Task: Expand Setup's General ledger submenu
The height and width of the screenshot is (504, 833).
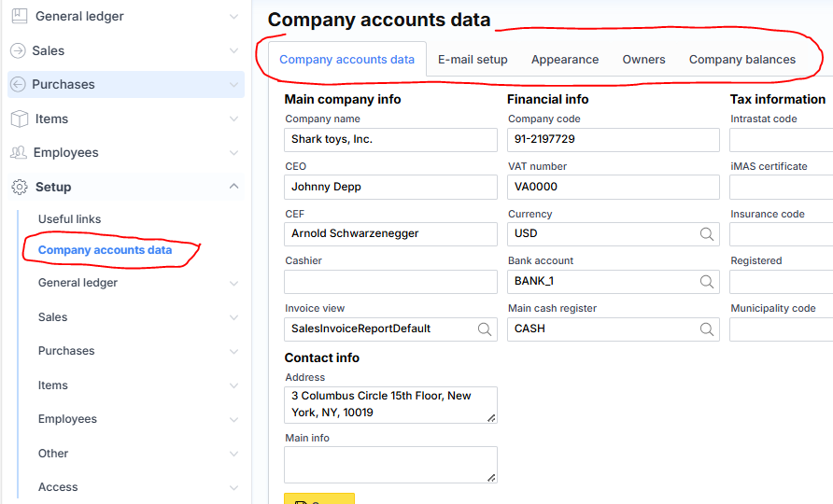Action: pyautogui.click(x=233, y=283)
